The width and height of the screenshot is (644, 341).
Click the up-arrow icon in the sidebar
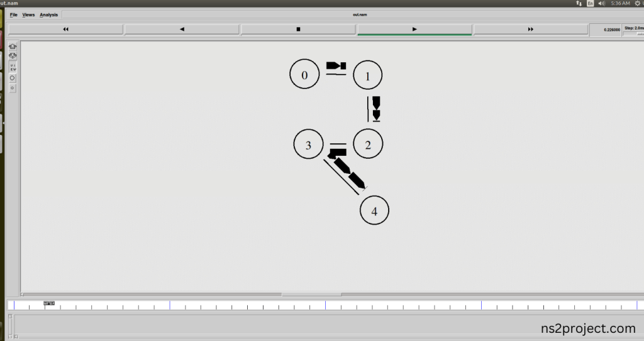click(x=13, y=46)
